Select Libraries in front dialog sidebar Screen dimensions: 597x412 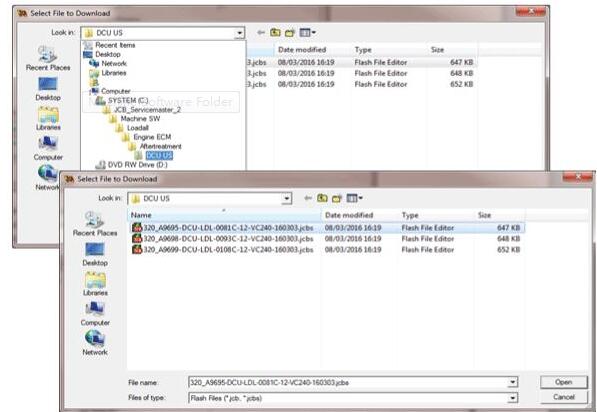(95, 284)
